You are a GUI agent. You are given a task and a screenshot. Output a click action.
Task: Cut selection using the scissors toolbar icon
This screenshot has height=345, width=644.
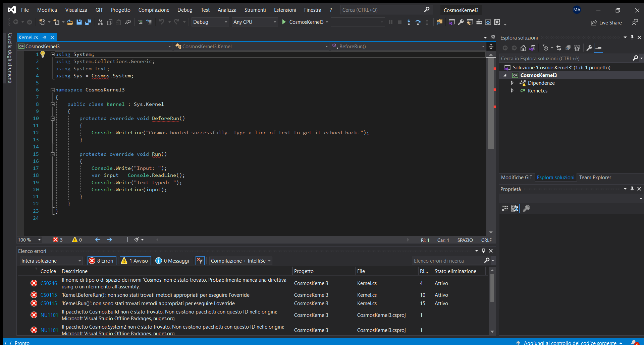[101, 22]
